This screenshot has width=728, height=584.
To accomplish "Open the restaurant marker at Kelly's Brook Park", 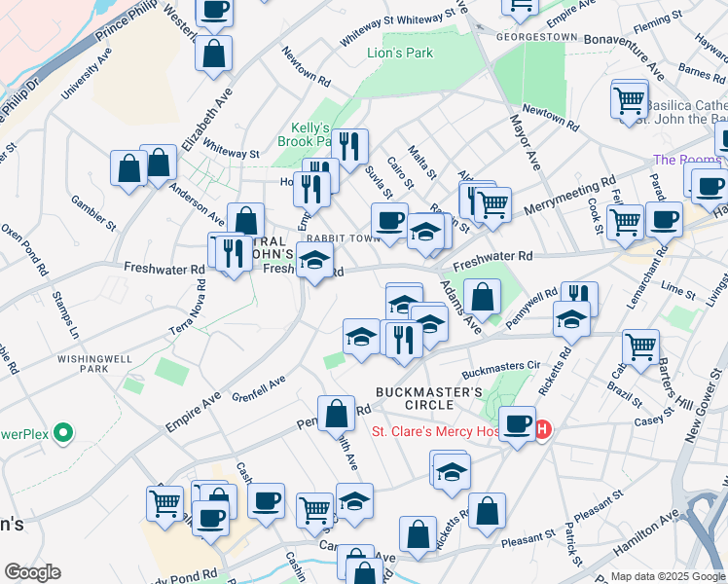I will tap(349, 146).
